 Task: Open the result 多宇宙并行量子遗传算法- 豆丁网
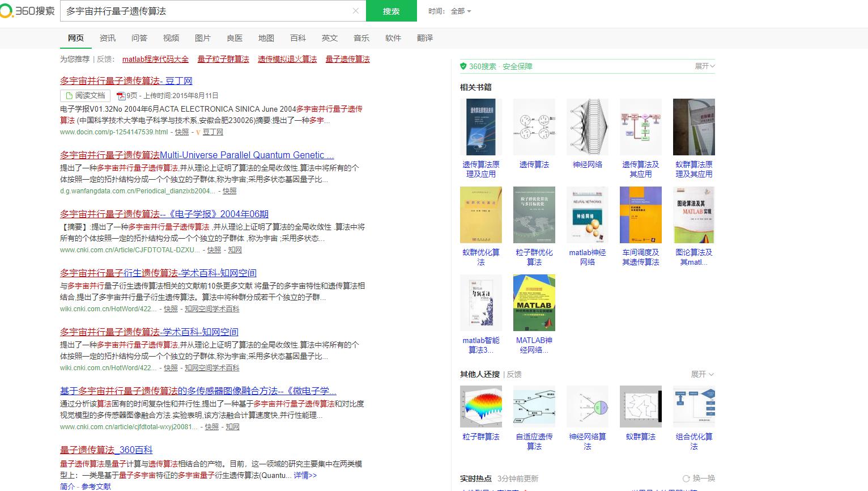tap(126, 81)
